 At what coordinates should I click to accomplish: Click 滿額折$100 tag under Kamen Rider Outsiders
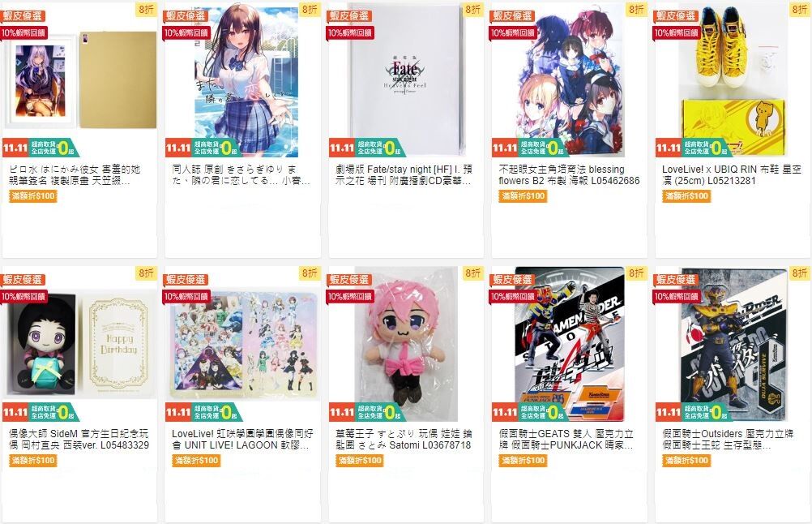tap(686, 460)
